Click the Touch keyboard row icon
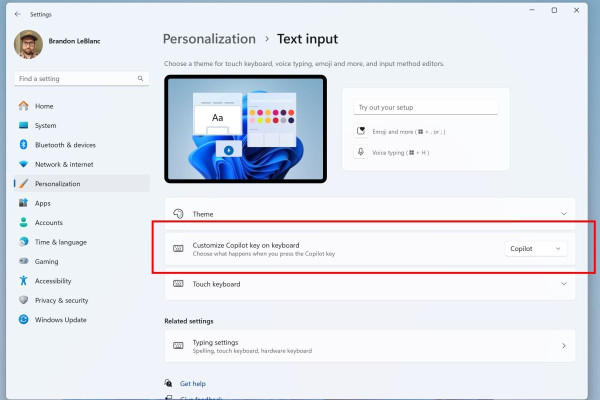 pos(178,284)
